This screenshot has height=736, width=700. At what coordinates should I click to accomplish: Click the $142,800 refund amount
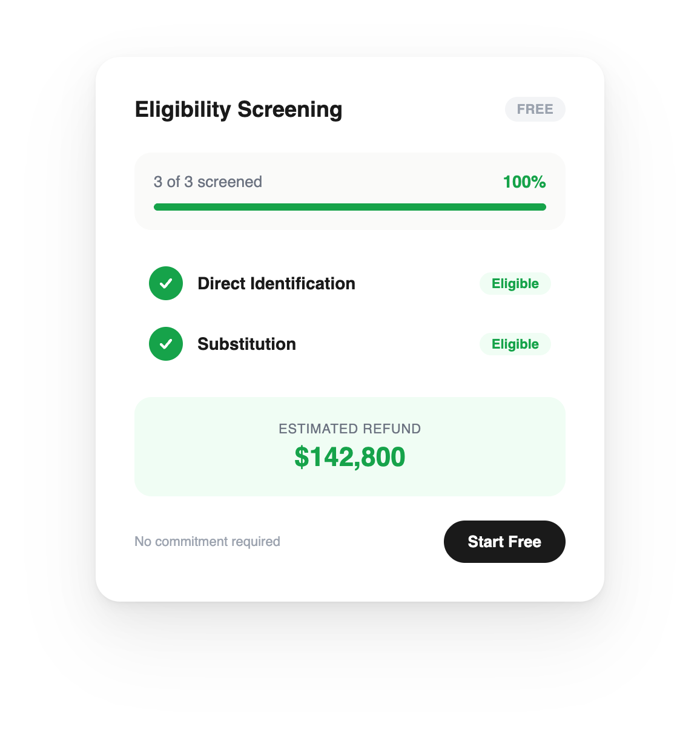pyautogui.click(x=350, y=457)
